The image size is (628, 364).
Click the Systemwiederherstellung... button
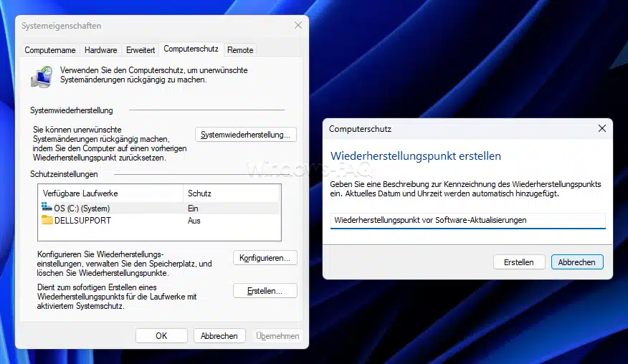click(x=245, y=135)
